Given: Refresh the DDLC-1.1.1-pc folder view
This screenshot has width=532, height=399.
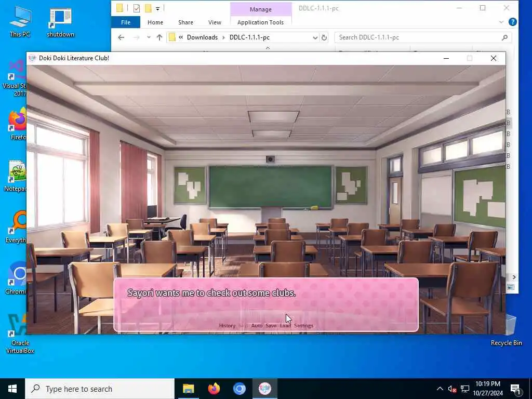Looking at the screenshot, I should 324,37.
